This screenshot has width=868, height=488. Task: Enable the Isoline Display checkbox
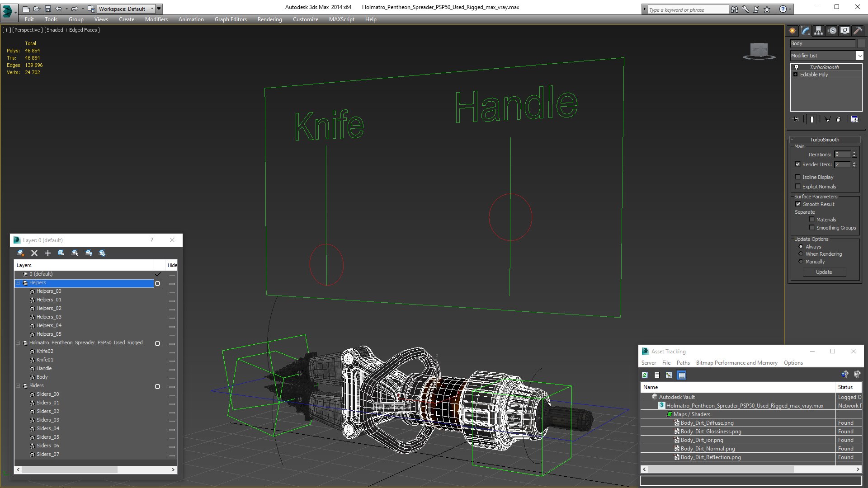(x=798, y=177)
